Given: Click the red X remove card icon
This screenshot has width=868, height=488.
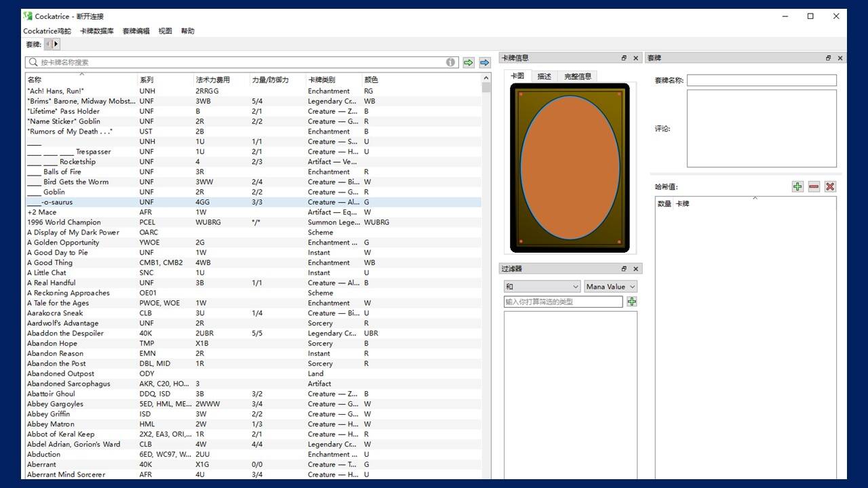Looking at the screenshot, I should tap(830, 186).
